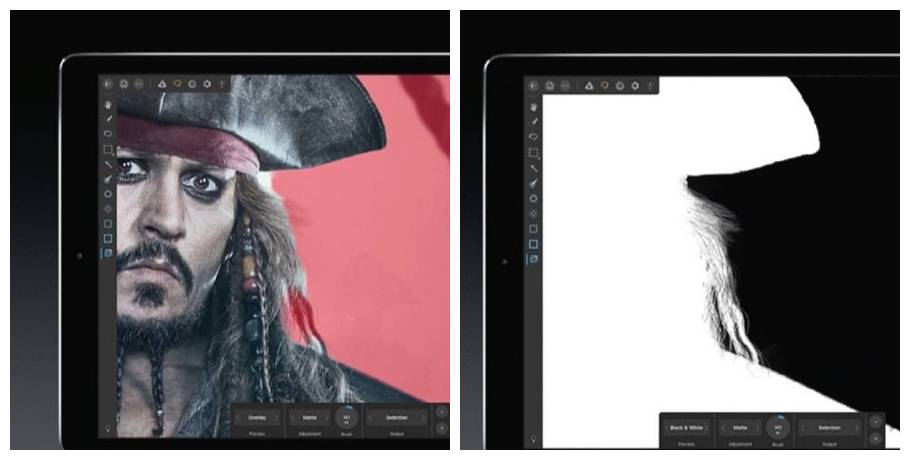Activate the highlighted refine tool in left toolbar
Viewport: 910px width, 460px height.
coord(108,254)
